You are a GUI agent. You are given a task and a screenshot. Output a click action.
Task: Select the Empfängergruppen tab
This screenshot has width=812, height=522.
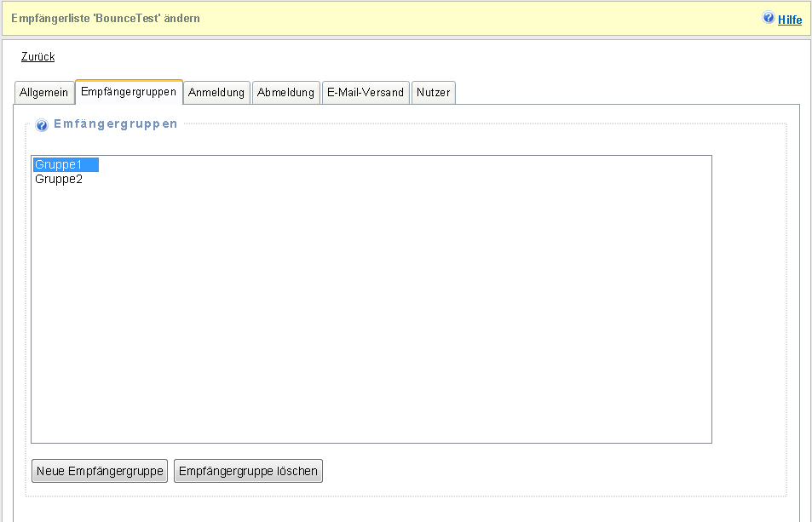click(x=129, y=92)
